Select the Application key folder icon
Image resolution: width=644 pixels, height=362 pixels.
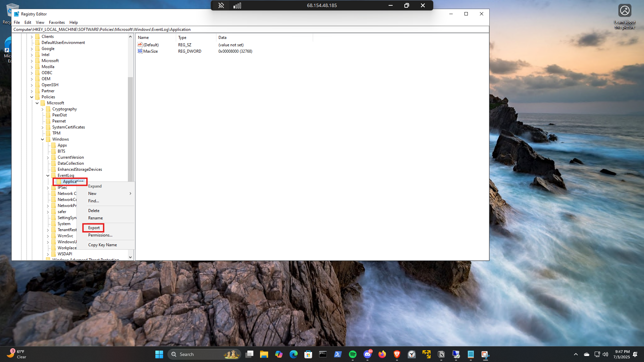[59, 182]
